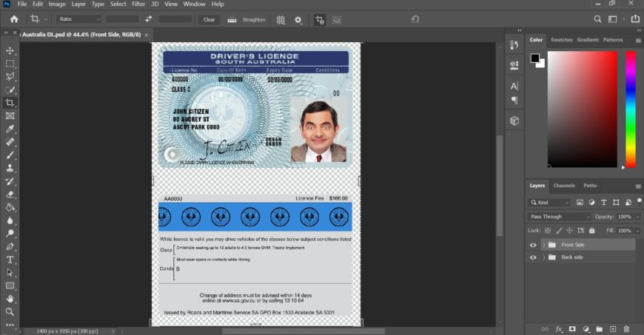This screenshot has height=335, width=644.
Task: Toggle lock all for layer
Action: coord(592,231)
